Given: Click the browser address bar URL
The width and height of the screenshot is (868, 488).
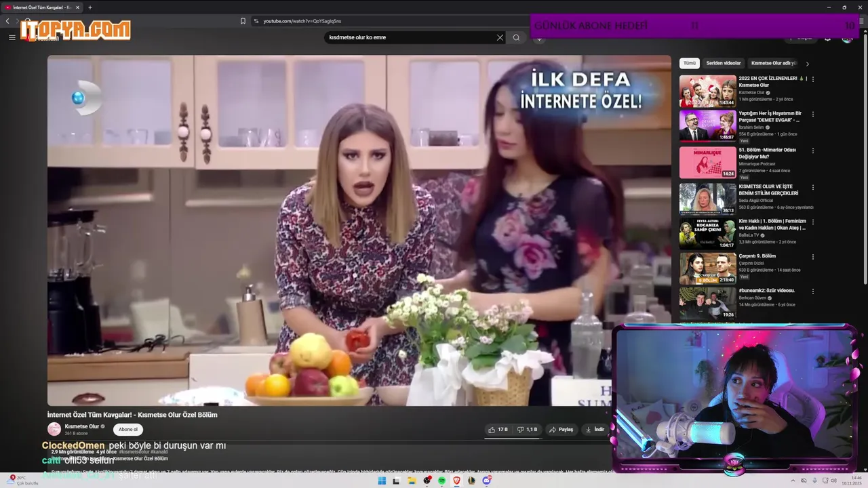Looking at the screenshot, I should [x=302, y=21].
